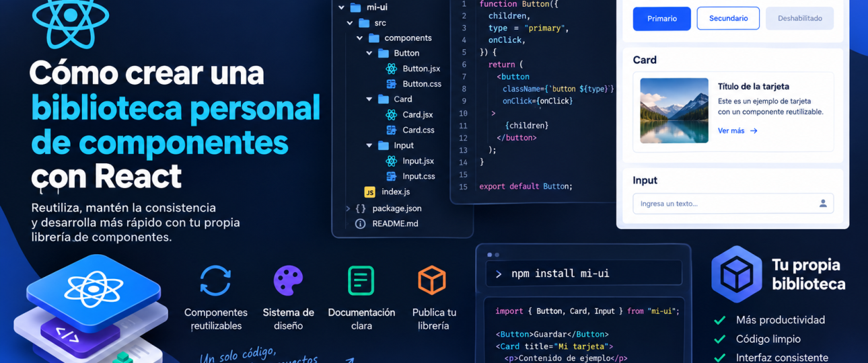
Task: Click the code brackets icon on purple layer
Action: (x=67, y=334)
